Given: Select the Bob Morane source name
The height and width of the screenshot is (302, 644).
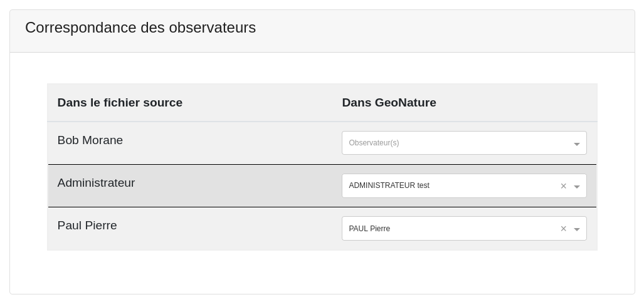Looking at the screenshot, I should tap(90, 140).
